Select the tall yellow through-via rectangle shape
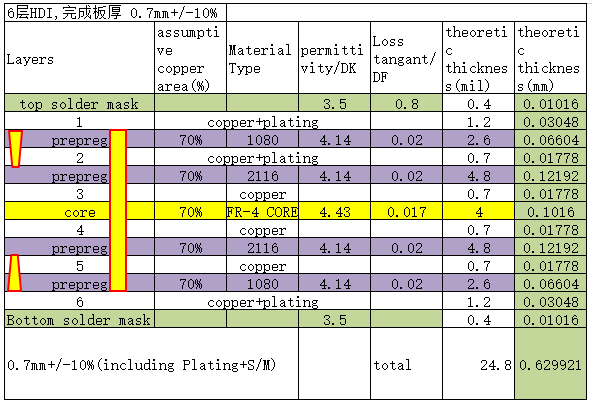 [118, 210]
